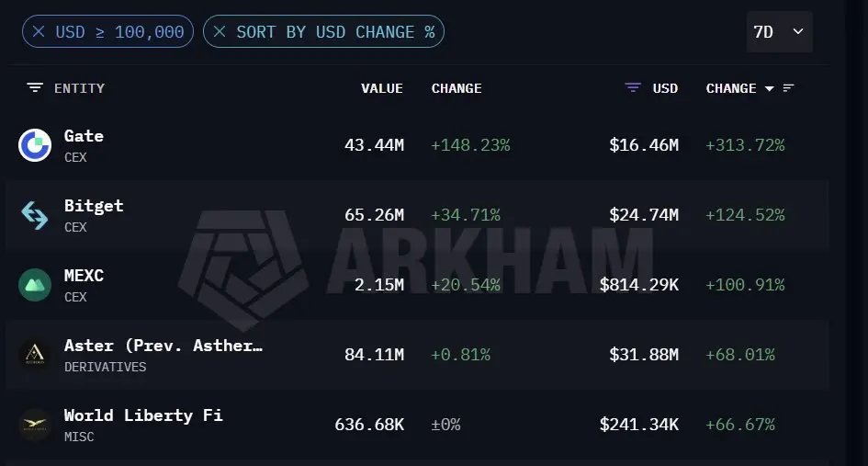Open the 7D time range dropdown
This screenshot has height=466, width=868.
780,31
